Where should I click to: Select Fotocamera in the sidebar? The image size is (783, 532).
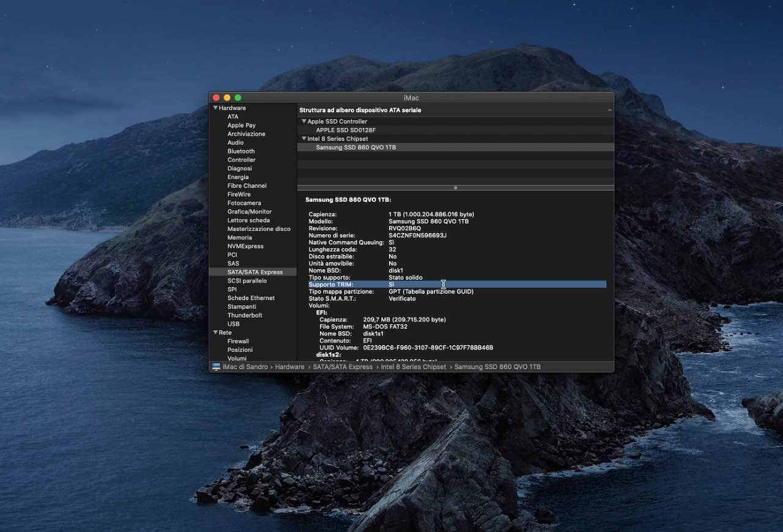244,203
